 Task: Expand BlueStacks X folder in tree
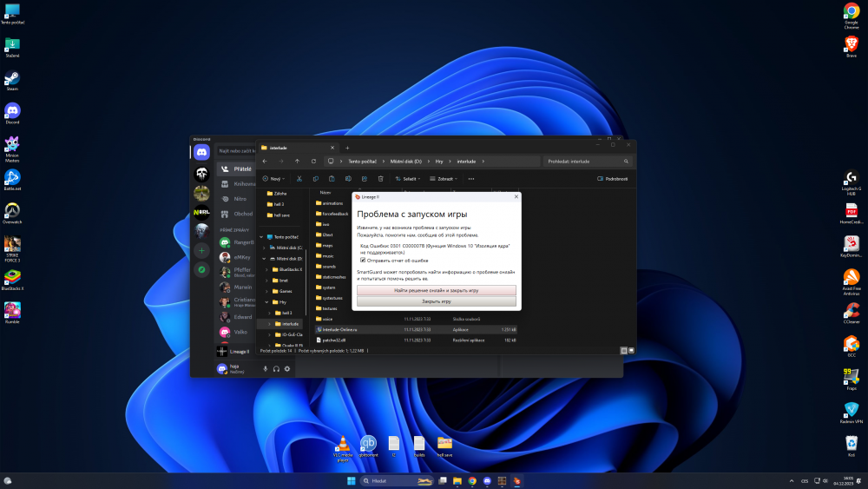click(266, 270)
